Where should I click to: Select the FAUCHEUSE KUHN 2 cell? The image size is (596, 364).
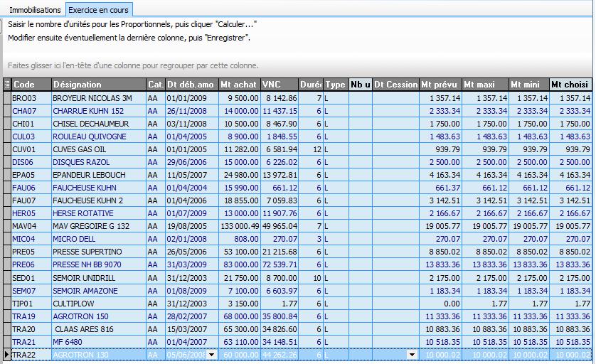(98, 200)
